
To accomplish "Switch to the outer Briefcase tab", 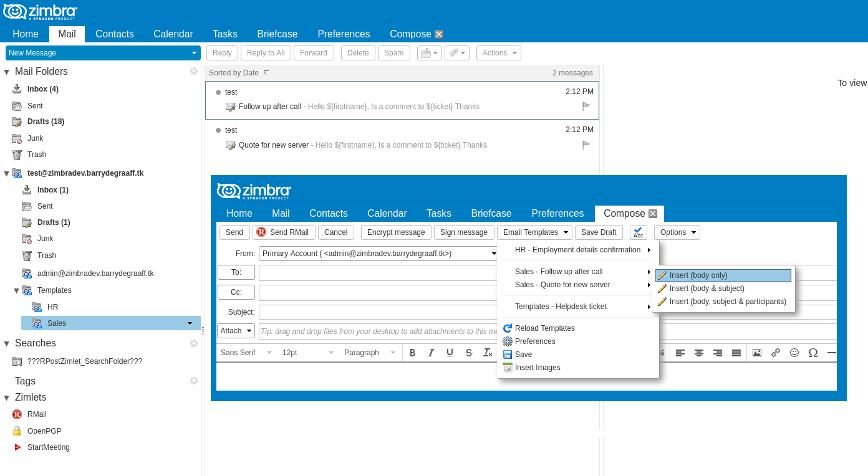I will pos(277,34).
